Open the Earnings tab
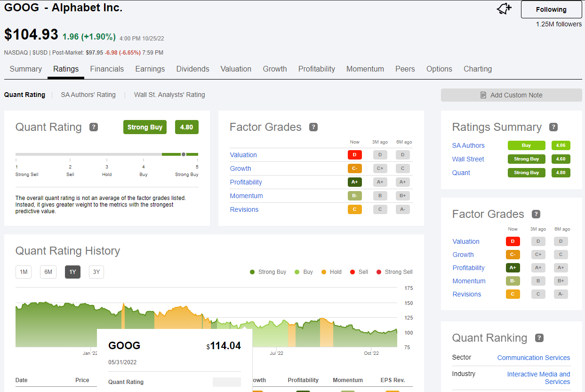 (x=150, y=69)
